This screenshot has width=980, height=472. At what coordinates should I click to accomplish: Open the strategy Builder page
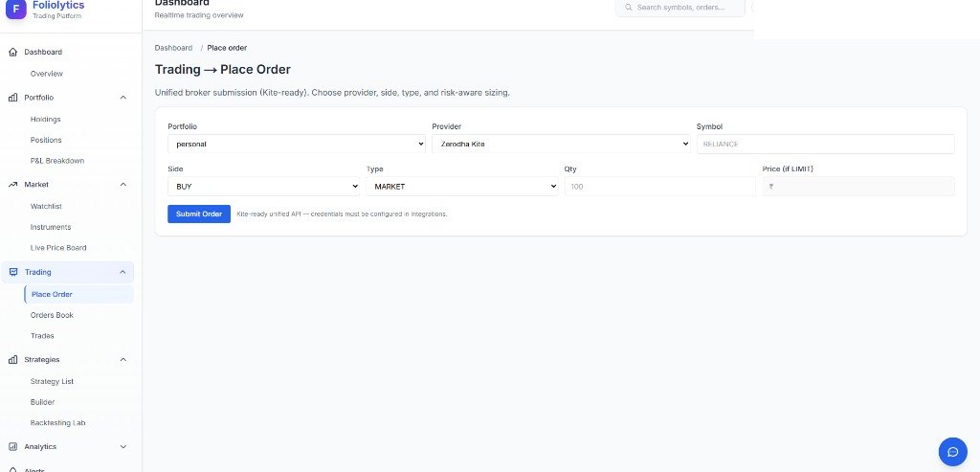[x=42, y=402]
